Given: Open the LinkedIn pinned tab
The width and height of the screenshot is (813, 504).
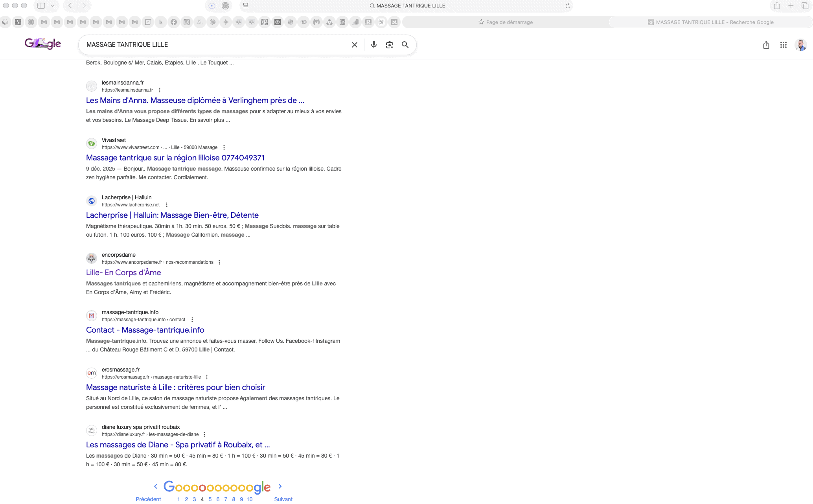Looking at the screenshot, I should coord(342,22).
